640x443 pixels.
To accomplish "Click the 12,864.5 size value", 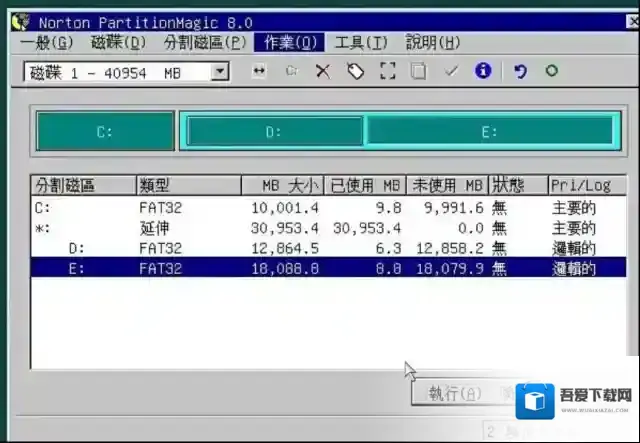I will tap(285, 248).
